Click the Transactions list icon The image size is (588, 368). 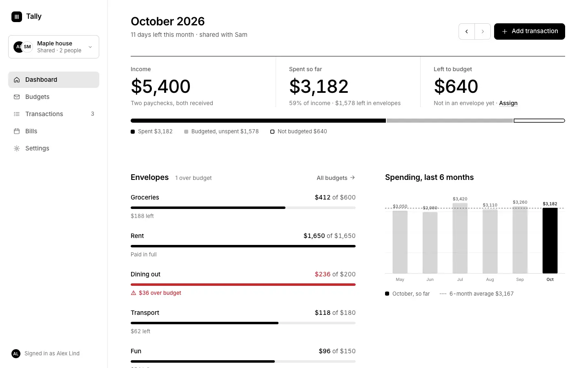pyautogui.click(x=17, y=114)
